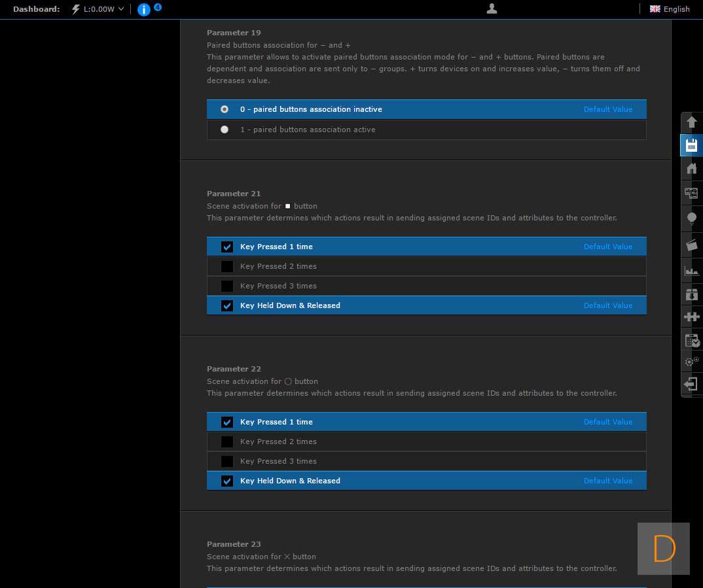
Task: Open the scenes clapperboard icon
Action: tap(691, 245)
